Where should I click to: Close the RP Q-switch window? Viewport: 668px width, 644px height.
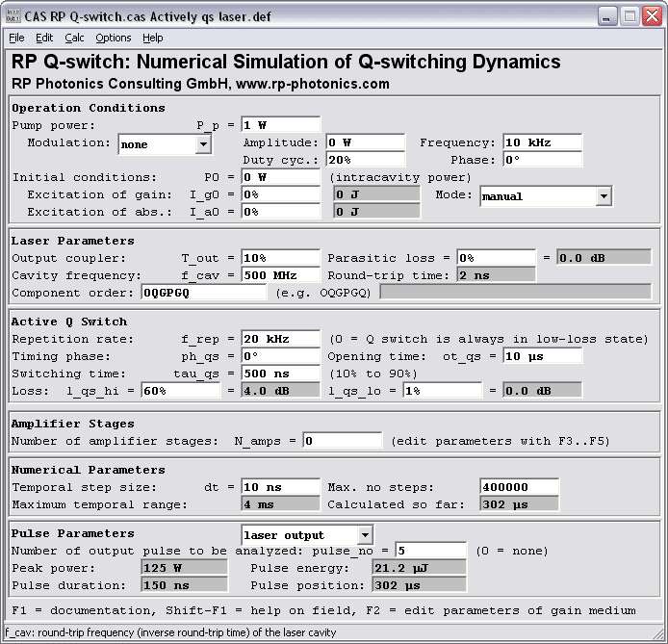tap(652, 16)
